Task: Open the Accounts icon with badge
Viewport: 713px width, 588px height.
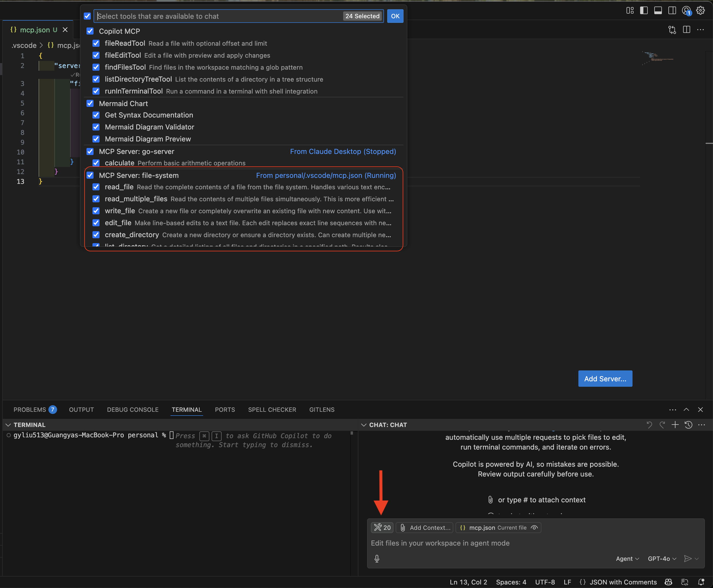Action: click(x=687, y=11)
